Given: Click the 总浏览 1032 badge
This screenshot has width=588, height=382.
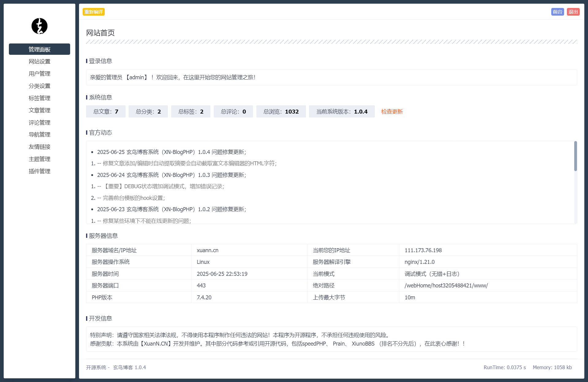Looking at the screenshot, I should point(281,111).
